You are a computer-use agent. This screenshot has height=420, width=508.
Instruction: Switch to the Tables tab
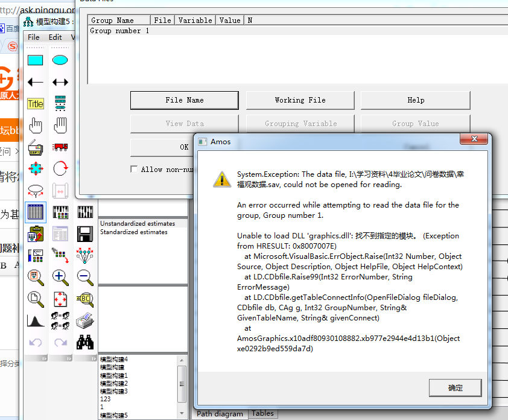click(x=262, y=413)
